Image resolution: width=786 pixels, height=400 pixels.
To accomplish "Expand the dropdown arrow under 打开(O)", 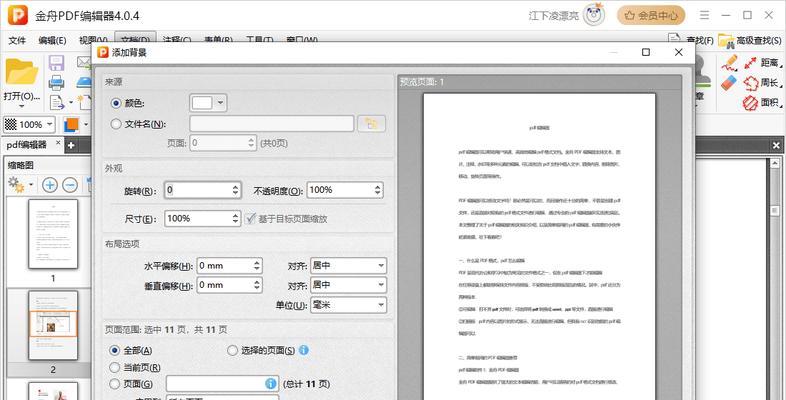I will 22,107.
